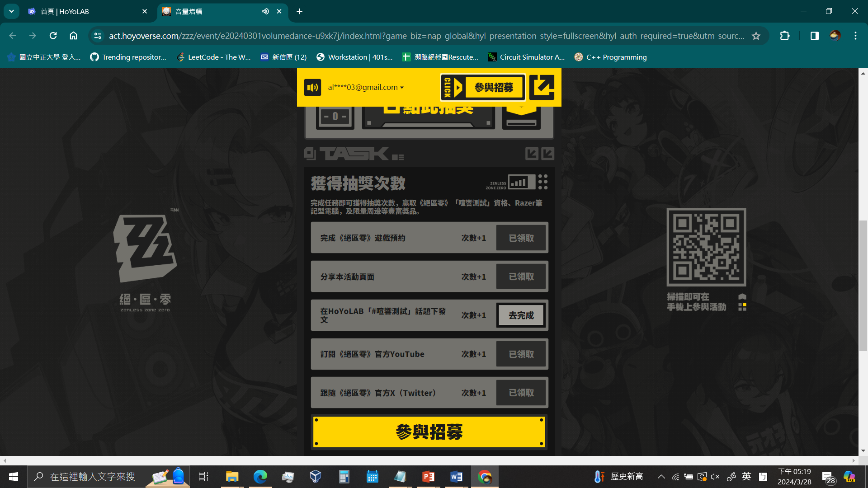
Task: Open the Chrome extensions puzzle icon
Action: (x=785, y=36)
